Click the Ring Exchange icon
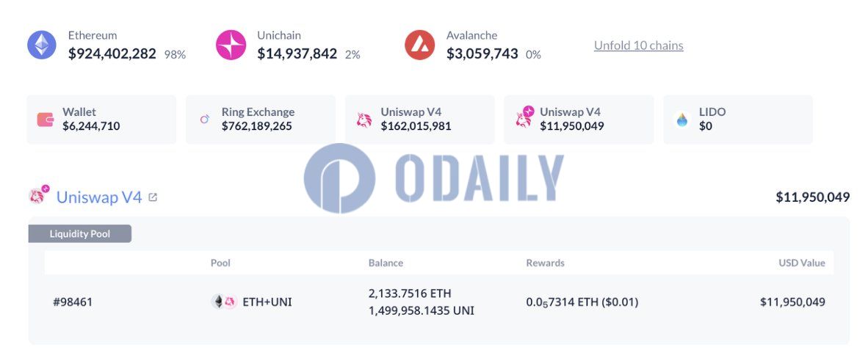The image size is (868, 358). click(205, 119)
